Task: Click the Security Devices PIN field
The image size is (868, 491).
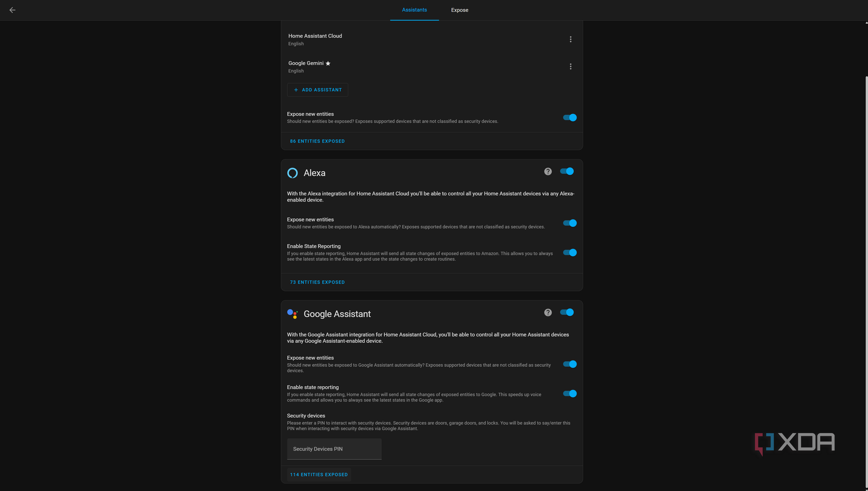Action: pos(334,449)
